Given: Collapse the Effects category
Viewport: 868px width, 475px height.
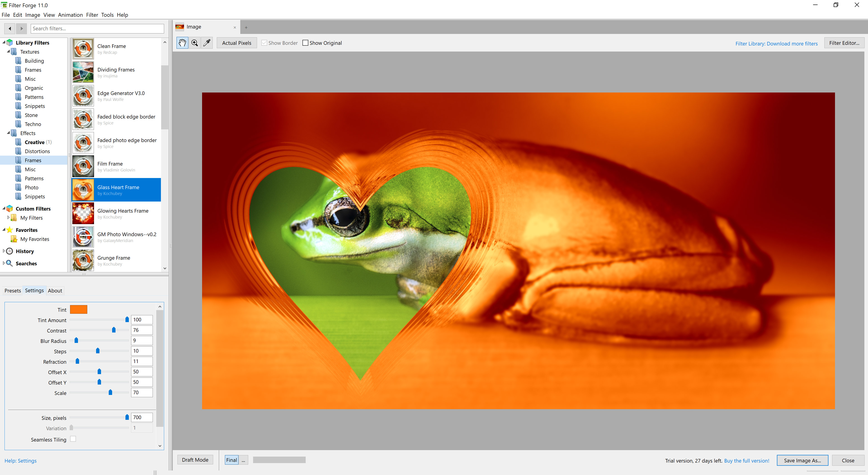Looking at the screenshot, I should coord(8,133).
